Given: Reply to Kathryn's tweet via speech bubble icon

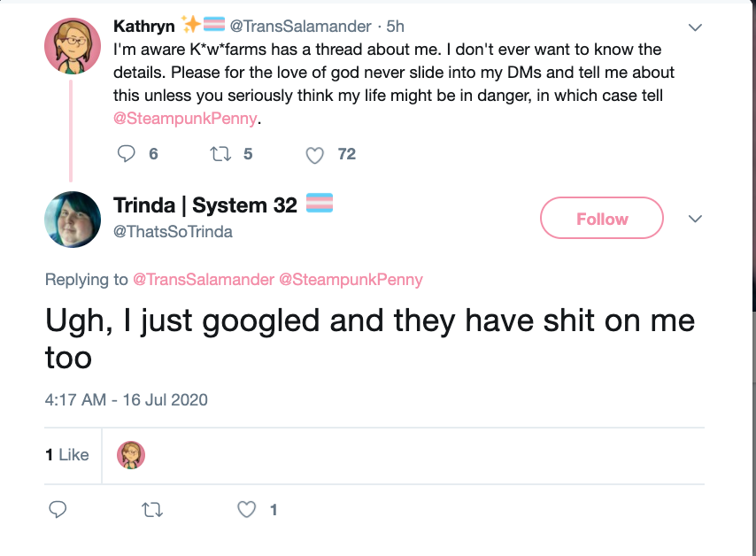Looking at the screenshot, I should tap(127, 154).
